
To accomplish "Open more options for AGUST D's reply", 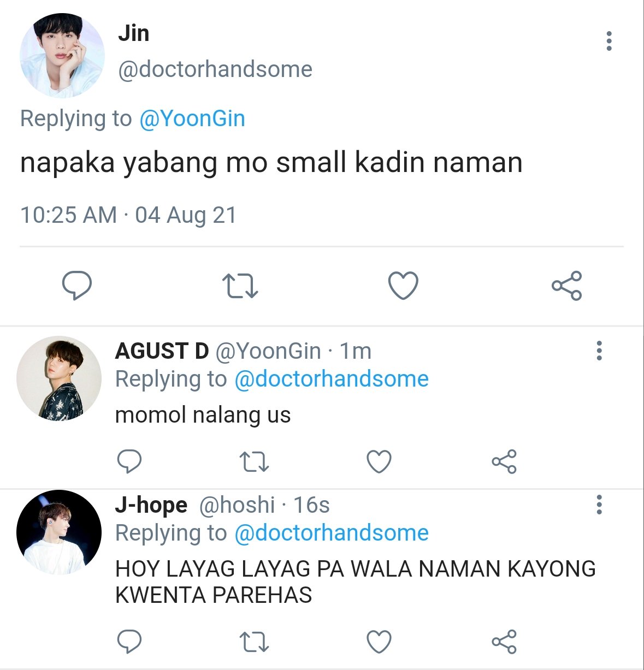I will (x=599, y=351).
